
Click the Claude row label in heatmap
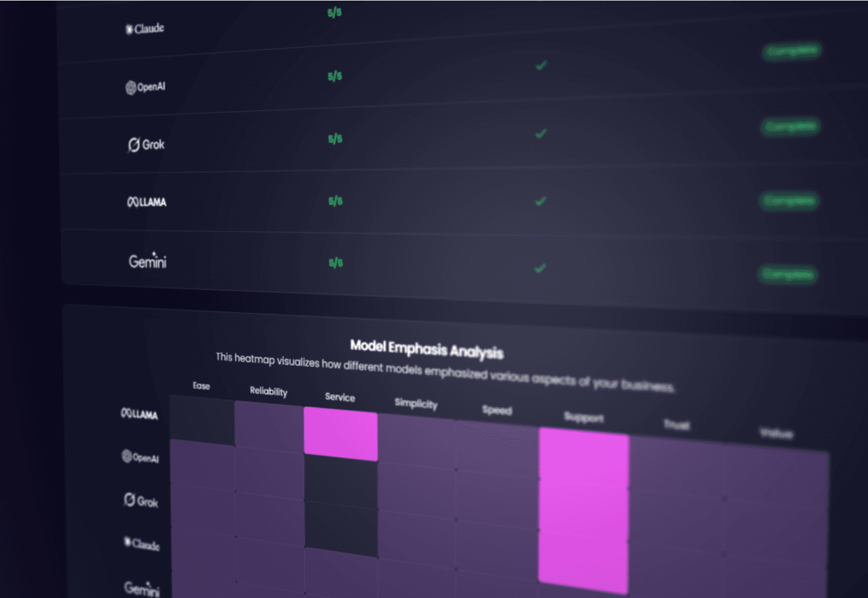point(142,544)
